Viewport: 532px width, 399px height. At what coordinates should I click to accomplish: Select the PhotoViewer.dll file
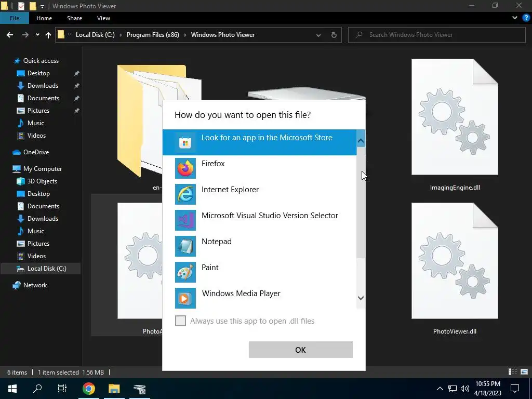point(455,269)
